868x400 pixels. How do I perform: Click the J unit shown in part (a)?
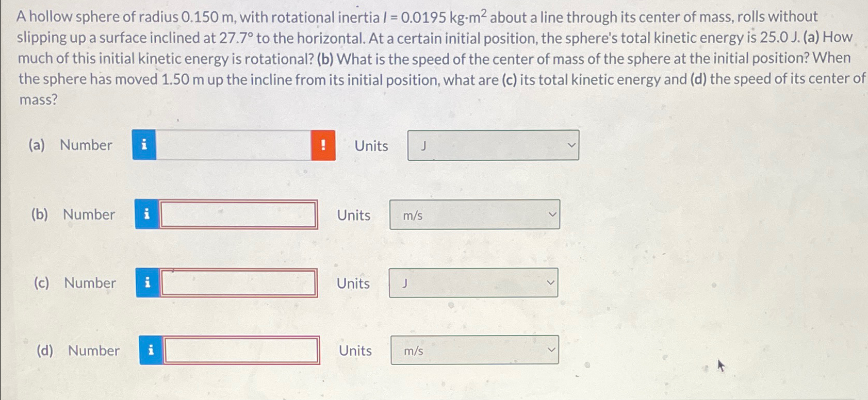pyautogui.click(x=423, y=147)
